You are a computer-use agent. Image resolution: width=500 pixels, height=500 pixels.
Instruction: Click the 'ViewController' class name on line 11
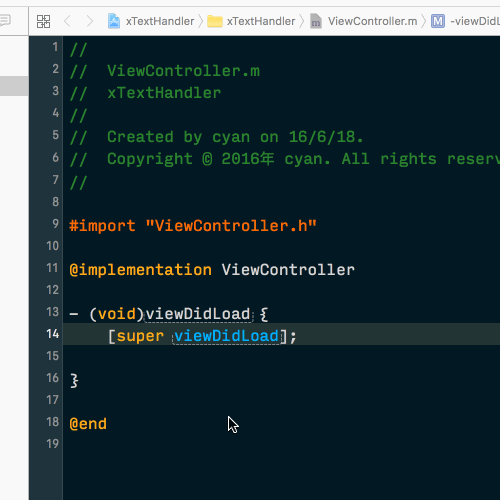[x=288, y=270]
